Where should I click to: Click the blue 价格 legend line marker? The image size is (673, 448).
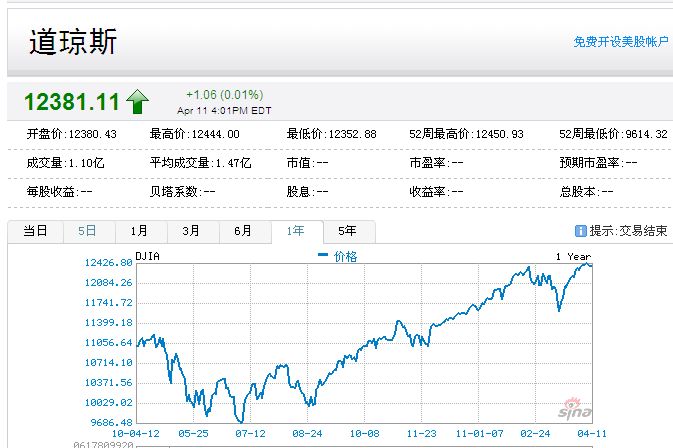tap(323, 256)
